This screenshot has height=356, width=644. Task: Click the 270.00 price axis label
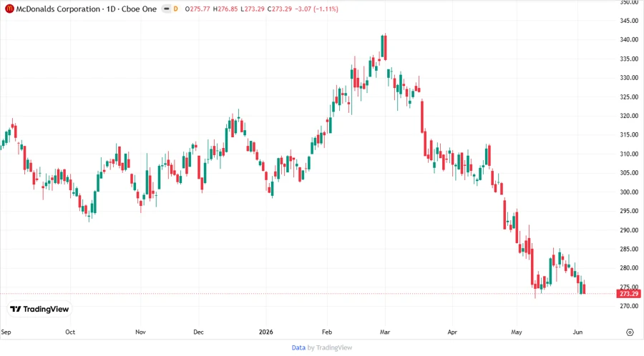(x=629, y=306)
